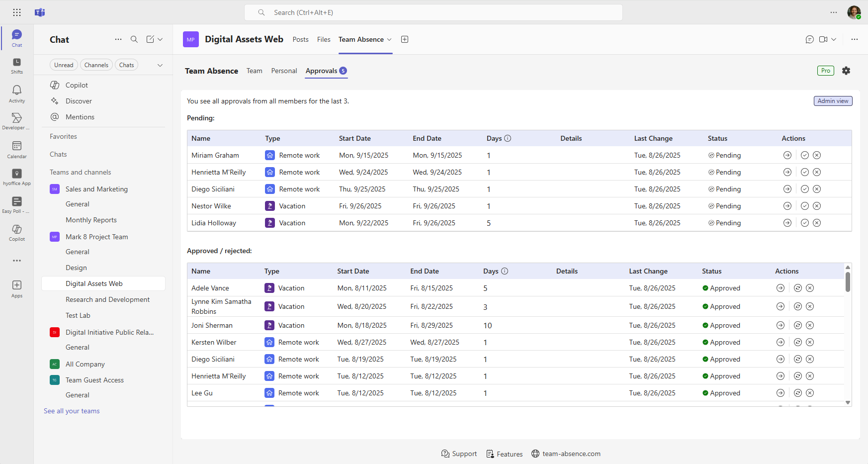868x464 pixels.
Task: Toggle the Channels filter chip
Action: [96, 65]
